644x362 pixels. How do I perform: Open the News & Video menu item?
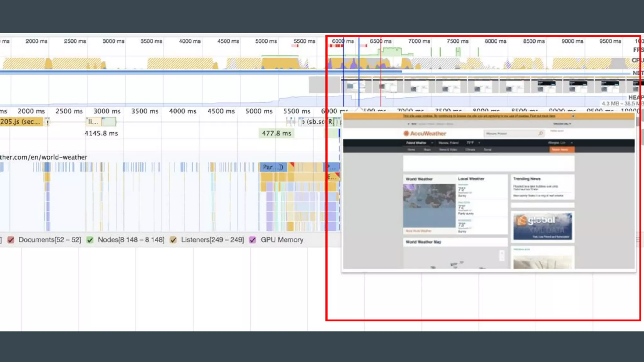448,150
